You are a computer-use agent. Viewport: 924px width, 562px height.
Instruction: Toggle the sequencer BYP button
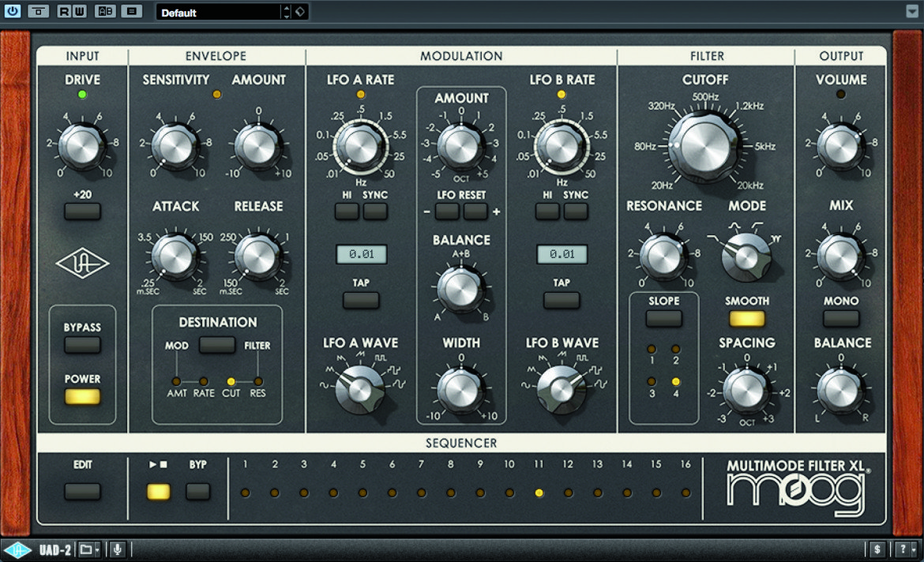click(198, 491)
